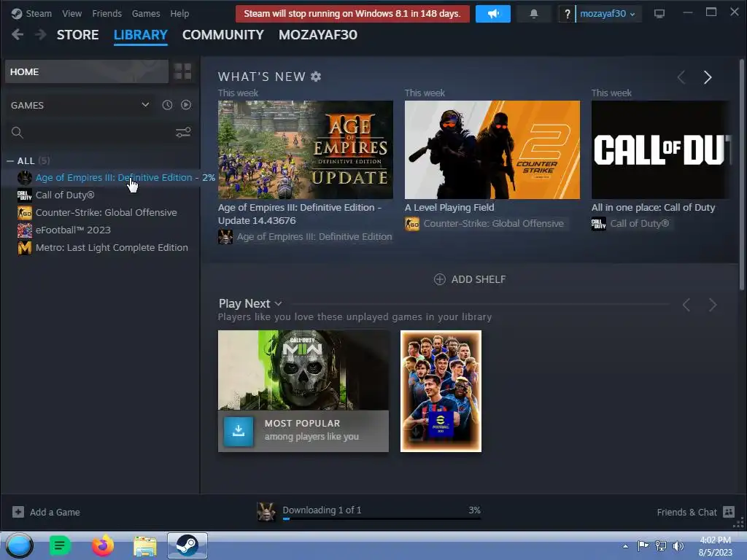This screenshot has height=560, width=747.
Task: Click the volume icon in system tray
Action: pos(678,545)
